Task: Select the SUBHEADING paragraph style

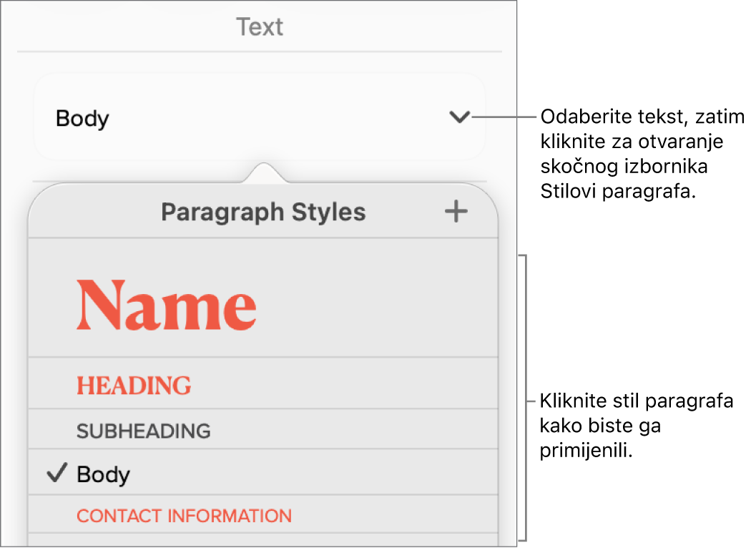Action: tap(144, 431)
